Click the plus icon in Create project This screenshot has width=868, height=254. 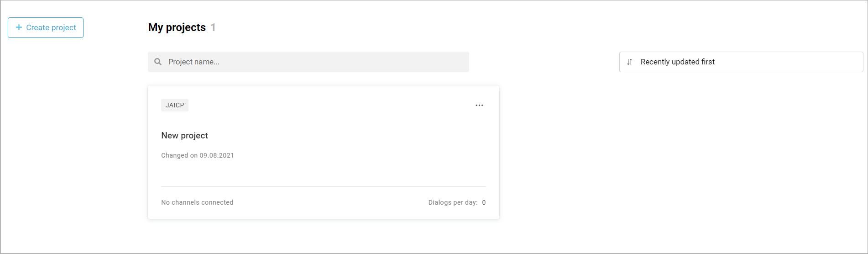[x=19, y=27]
